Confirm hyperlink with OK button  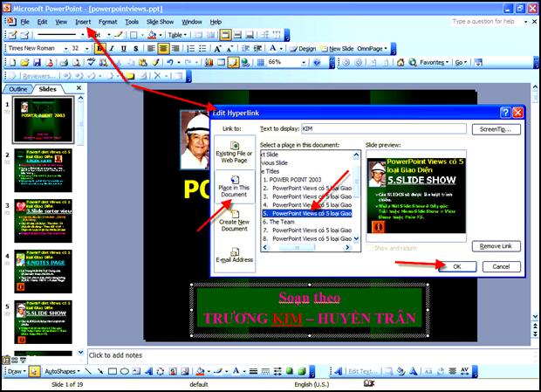(x=457, y=266)
